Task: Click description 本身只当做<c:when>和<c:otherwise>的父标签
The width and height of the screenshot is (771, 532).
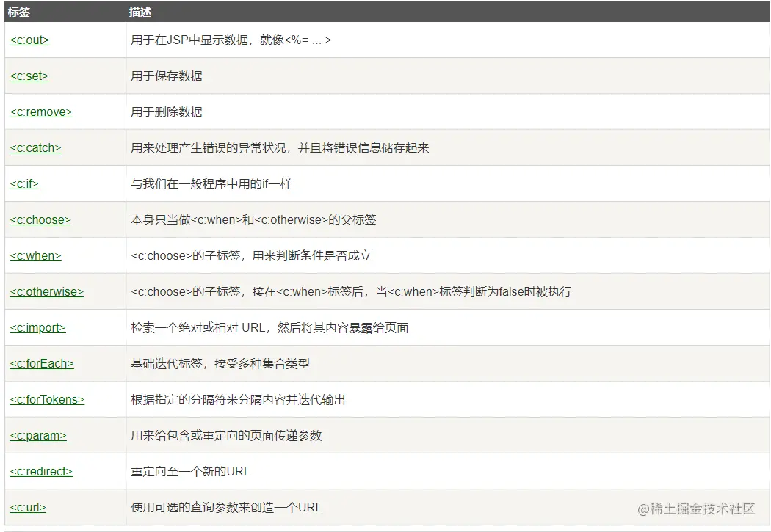Action: [254, 219]
